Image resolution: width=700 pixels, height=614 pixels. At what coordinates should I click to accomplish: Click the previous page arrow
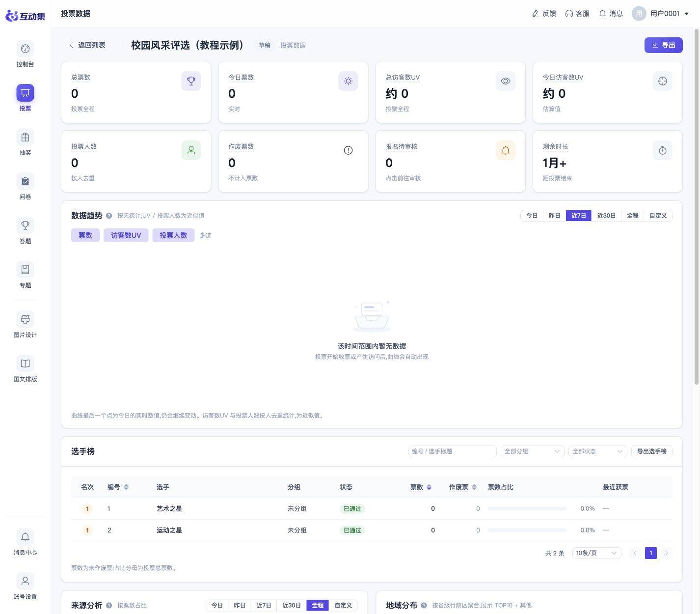tap(635, 553)
